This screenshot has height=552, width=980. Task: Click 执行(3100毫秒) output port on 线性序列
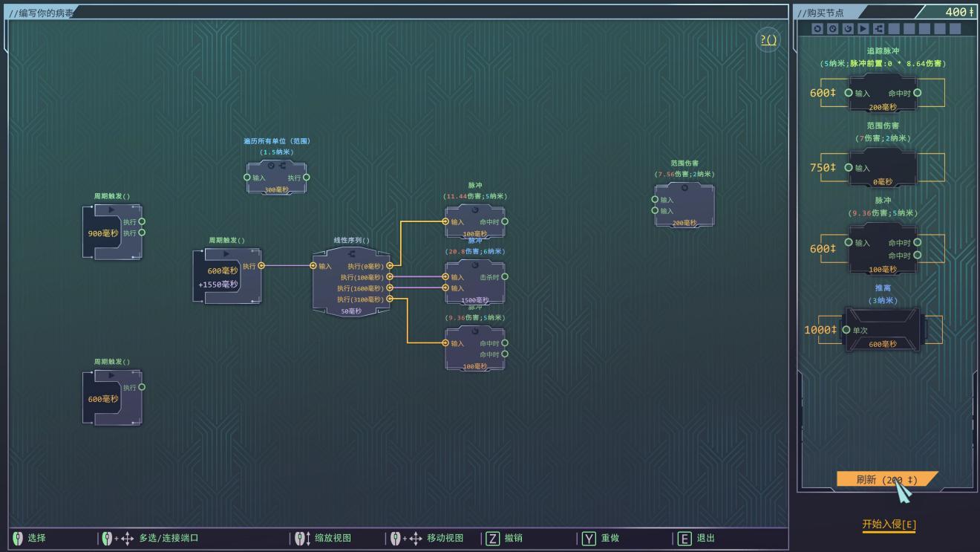point(390,299)
